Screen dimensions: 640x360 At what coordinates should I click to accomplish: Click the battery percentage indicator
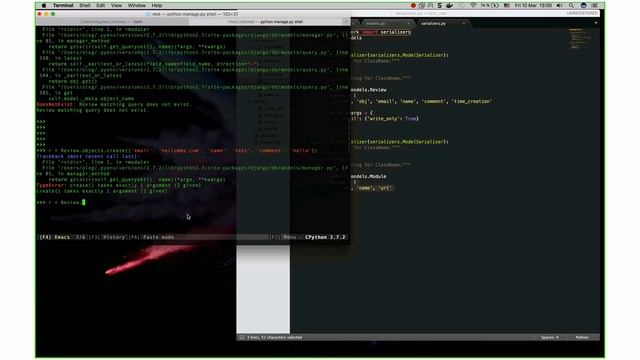pos(489,6)
